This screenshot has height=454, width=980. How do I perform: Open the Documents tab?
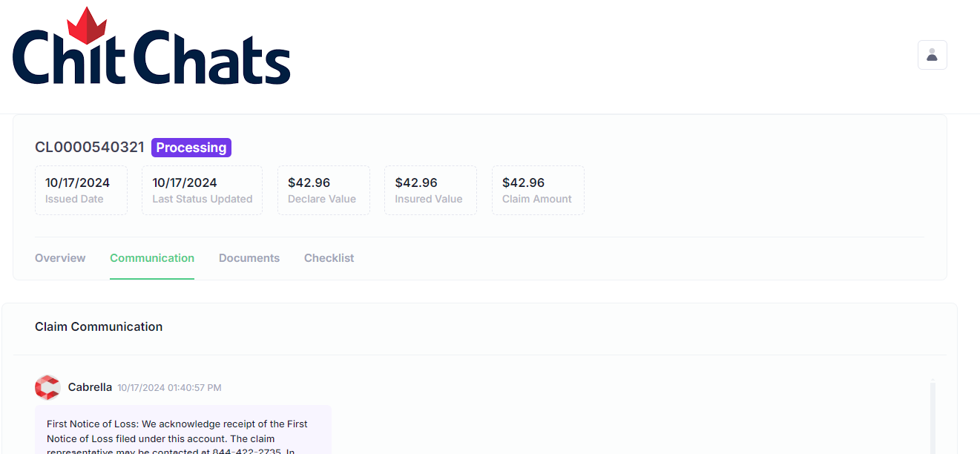pyautogui.click(x=249, y=258)
